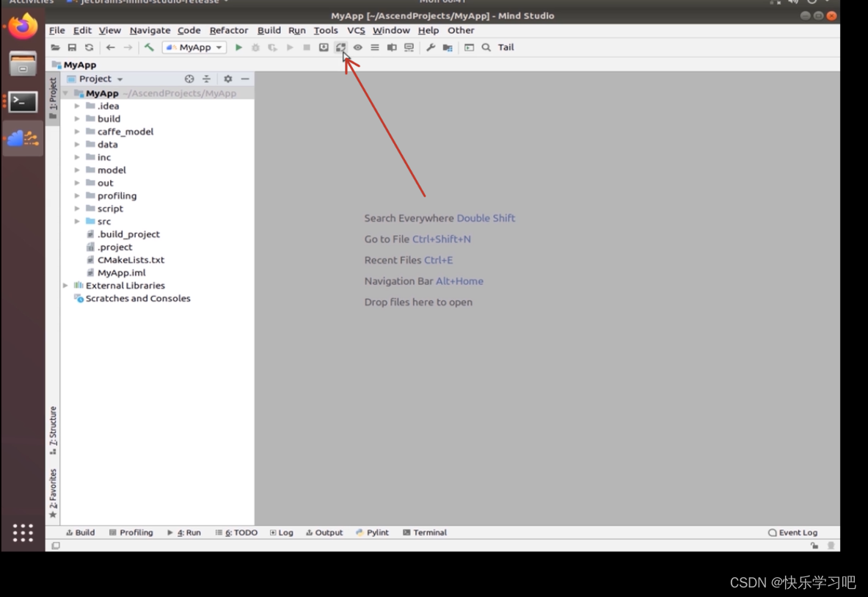The width and height of the screenshot is (868, 597).
Task: Expand External Libraries node
Action: pos(66,286)
